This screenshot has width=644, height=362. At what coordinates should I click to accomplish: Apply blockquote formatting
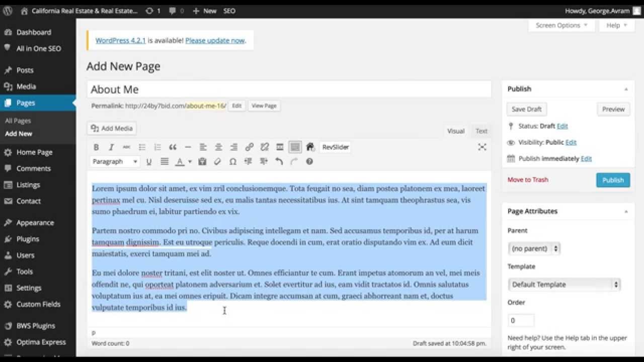tap(173, 147)
